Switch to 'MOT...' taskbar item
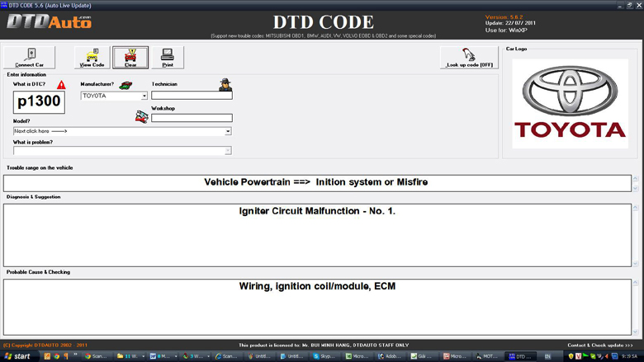Viewport: 644px width, 362px height. point(489,356)
